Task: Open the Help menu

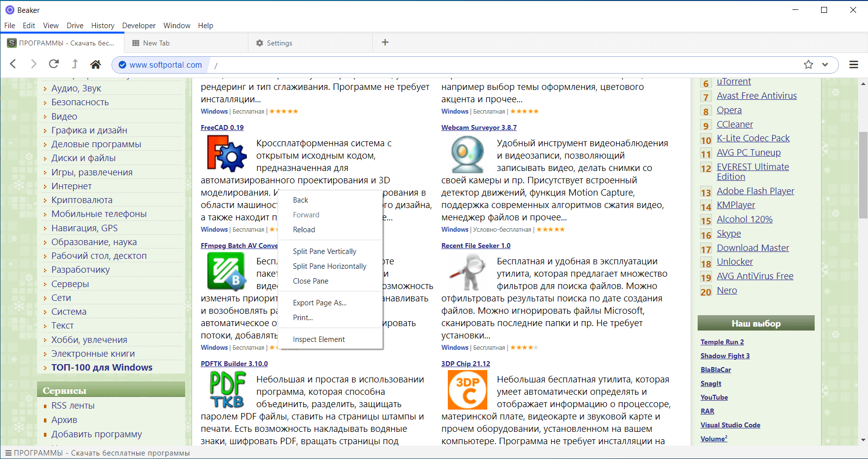Action: (205, 26)
